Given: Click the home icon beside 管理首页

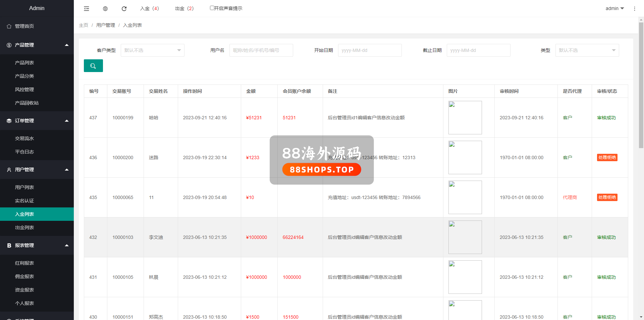Looking at the screenshot, I should point(9,26).
